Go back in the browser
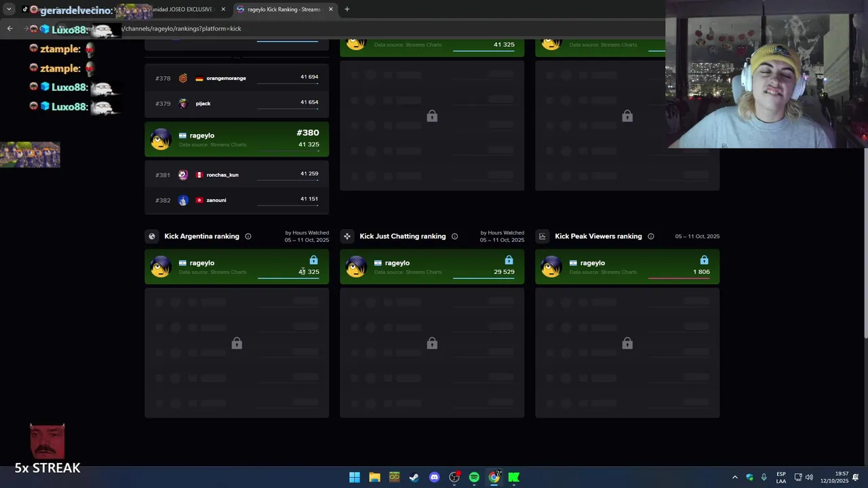Image resolution: width=868 pixels, height=488 pixels. pyautogui.click(x=9, y=28)
